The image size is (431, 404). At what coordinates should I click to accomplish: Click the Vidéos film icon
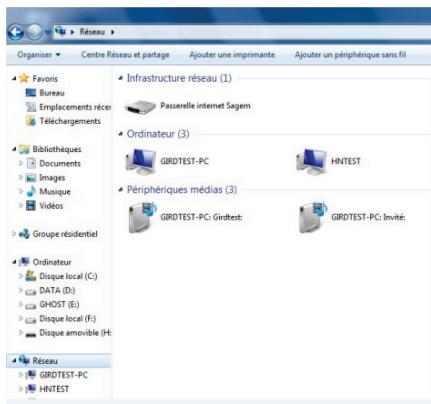pos(31,206)
